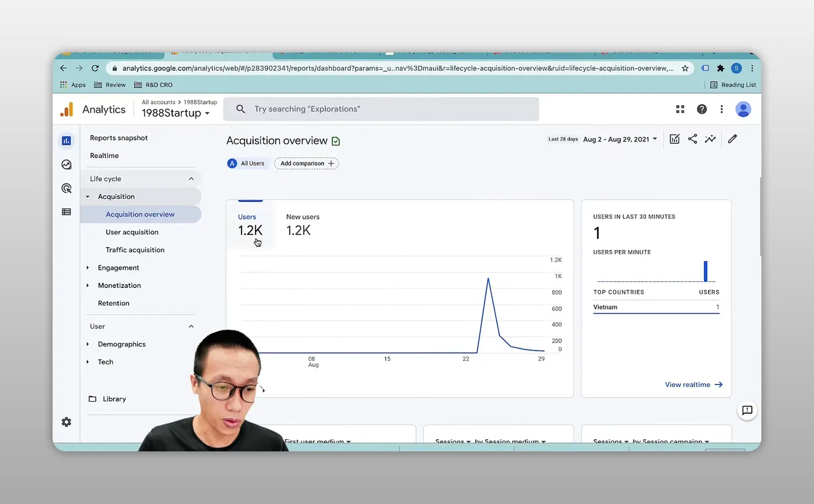Viewport: 814px width, 504px height.
Task: Reload the page with refresh icon
Action: 95,68
